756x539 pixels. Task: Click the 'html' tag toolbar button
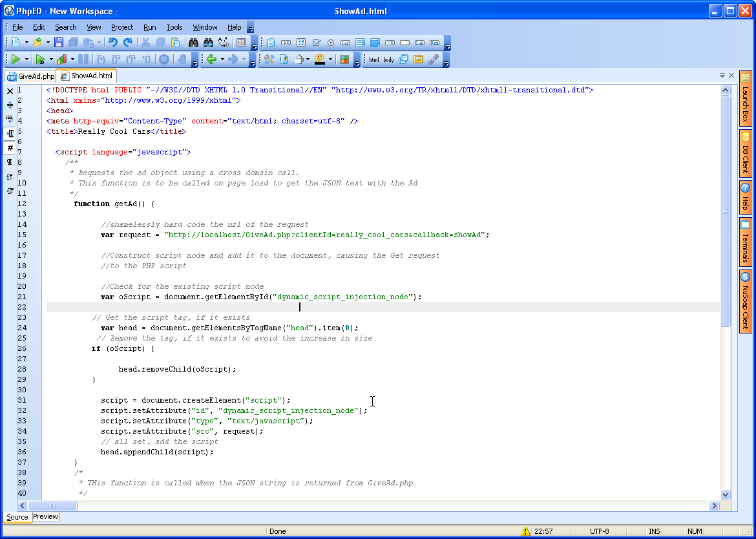click(374, 59)
